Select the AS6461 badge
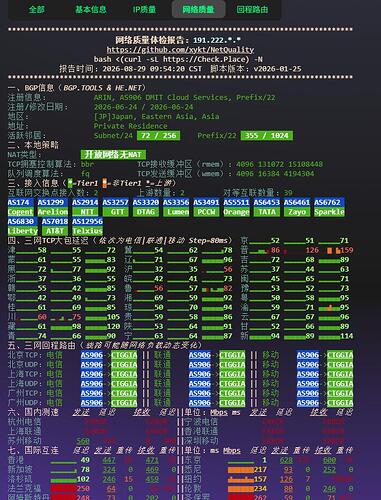 point(297,202)
